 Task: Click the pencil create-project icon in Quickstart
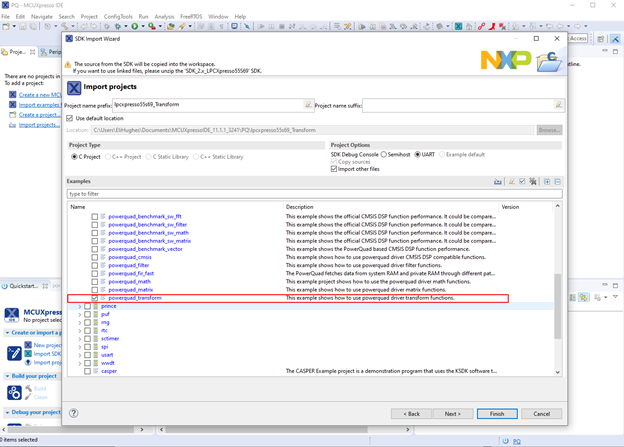pos(14,353)
